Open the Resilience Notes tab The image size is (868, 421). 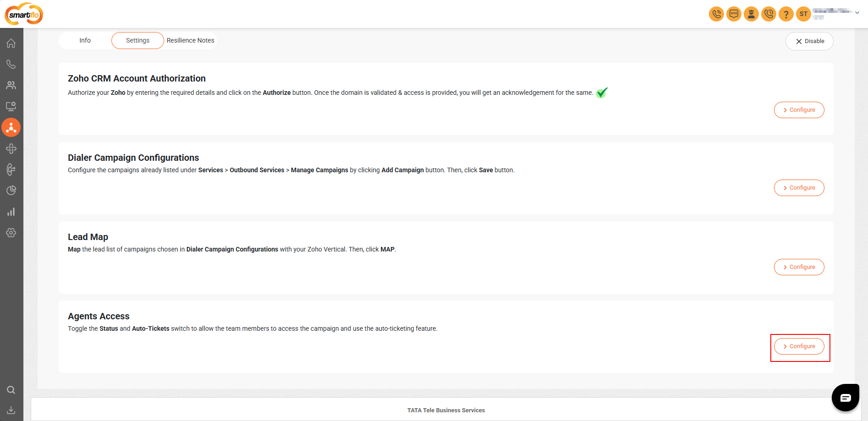click(x=190, y=40)
